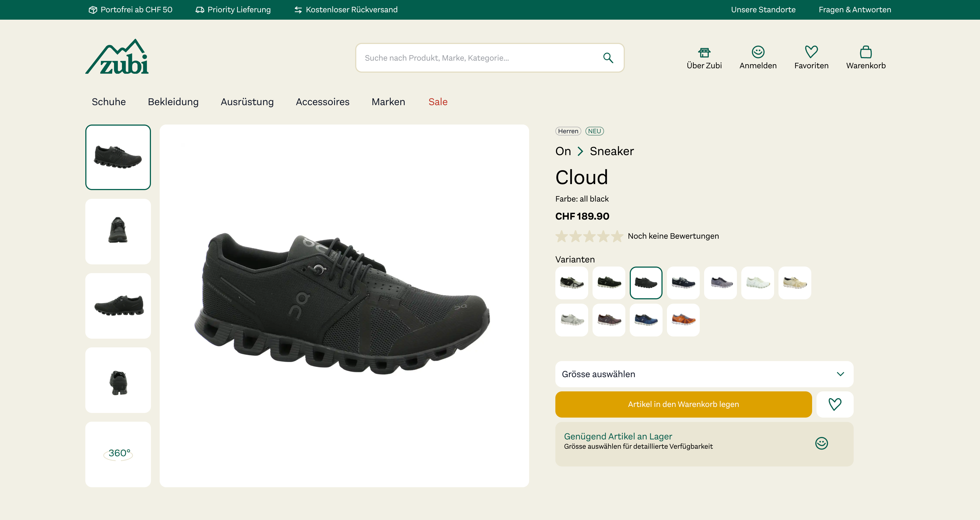Image resolution: width=980 pixels, height=520 pixels.
Task: Open the Warenkorb bag icon
Action: tap(865, 52)
